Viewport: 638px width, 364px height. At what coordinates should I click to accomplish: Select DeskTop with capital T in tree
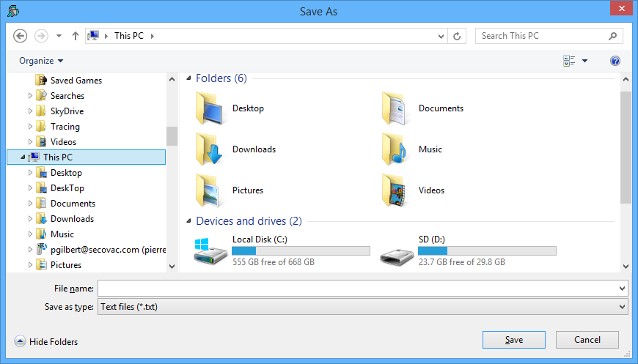[x=67, y=188]
